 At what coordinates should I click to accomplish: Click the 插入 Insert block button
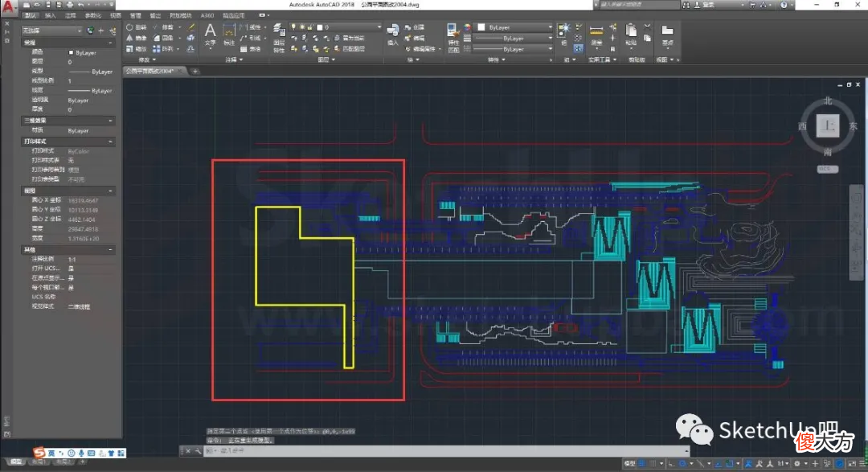coord(393,35)
